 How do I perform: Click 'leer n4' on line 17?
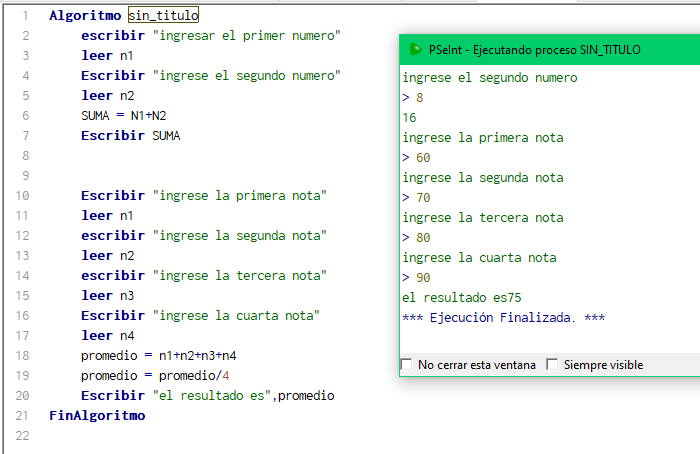[108, 336]
